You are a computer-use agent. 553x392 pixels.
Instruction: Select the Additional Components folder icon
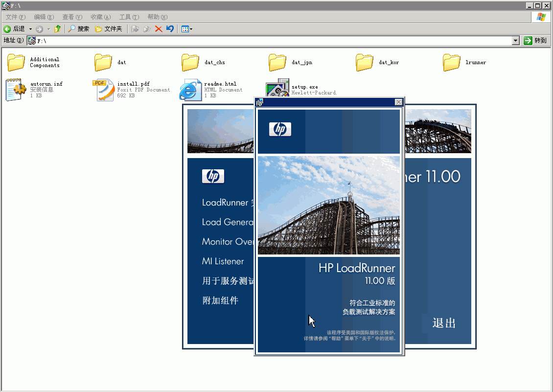tap(16, 63)
